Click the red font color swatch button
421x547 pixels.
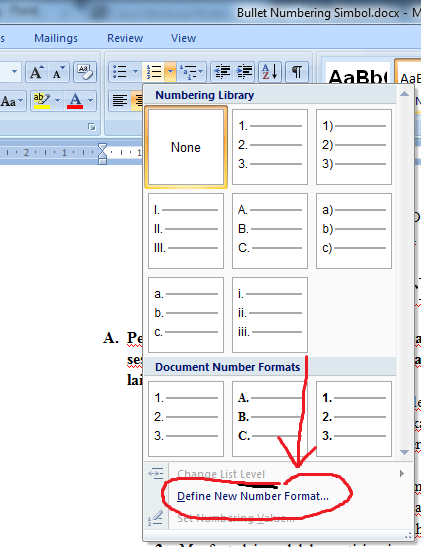[75, 101]
